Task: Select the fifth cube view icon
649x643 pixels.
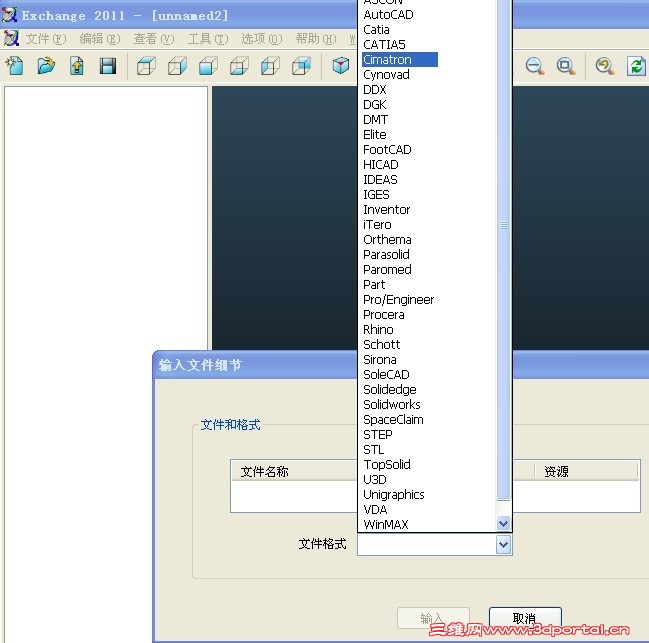Action: (270, 66)
